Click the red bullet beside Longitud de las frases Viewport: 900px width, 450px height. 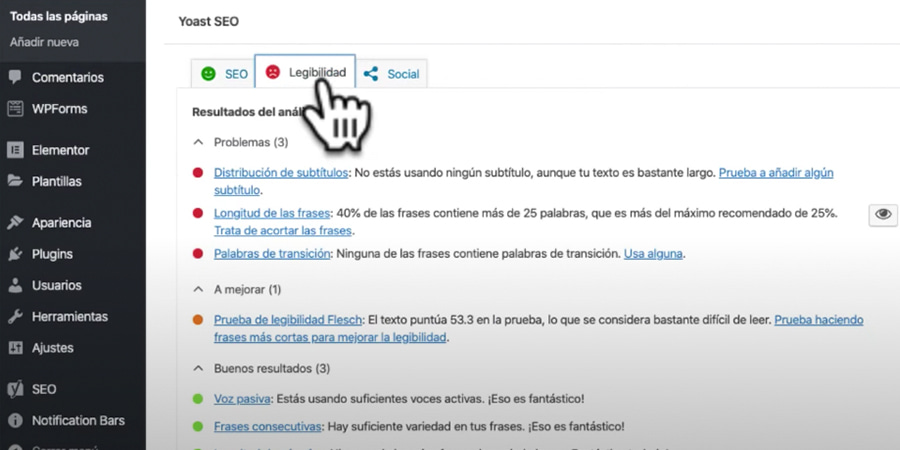[198, 213]
